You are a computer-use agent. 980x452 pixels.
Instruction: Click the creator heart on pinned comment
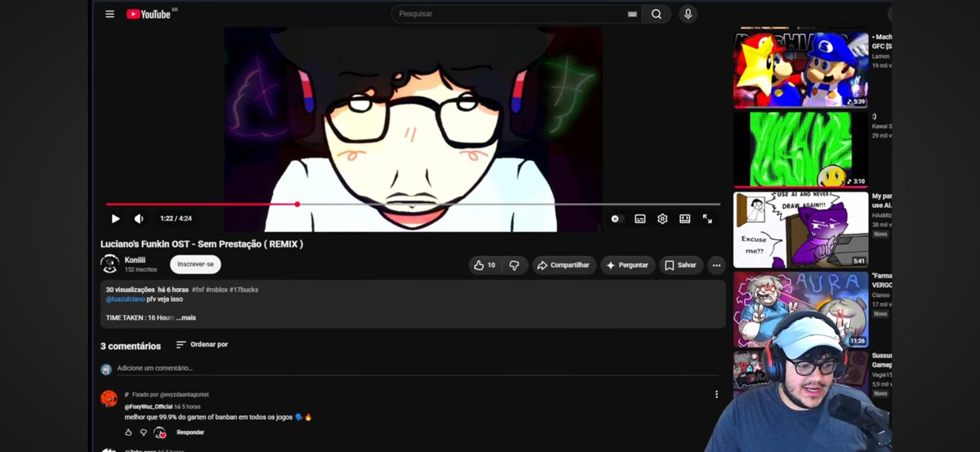click(160, 432)
